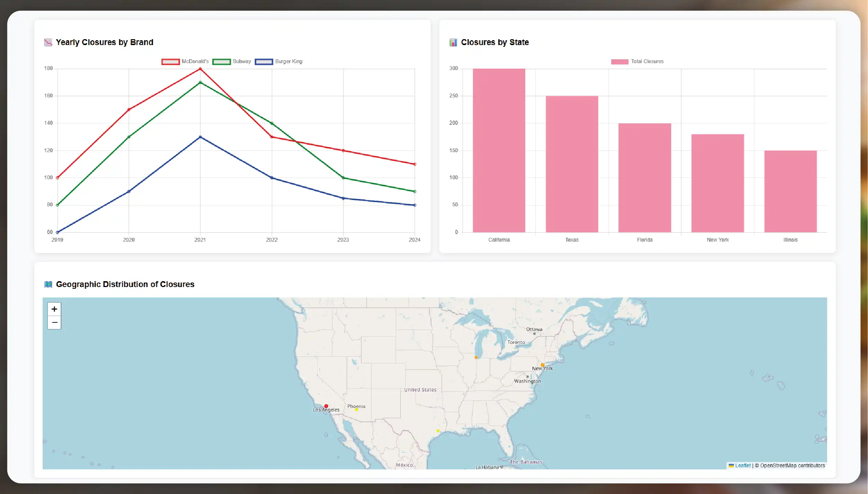Hide Total Closures dataset via legend
868x494 pixels.
pos(637,61)
